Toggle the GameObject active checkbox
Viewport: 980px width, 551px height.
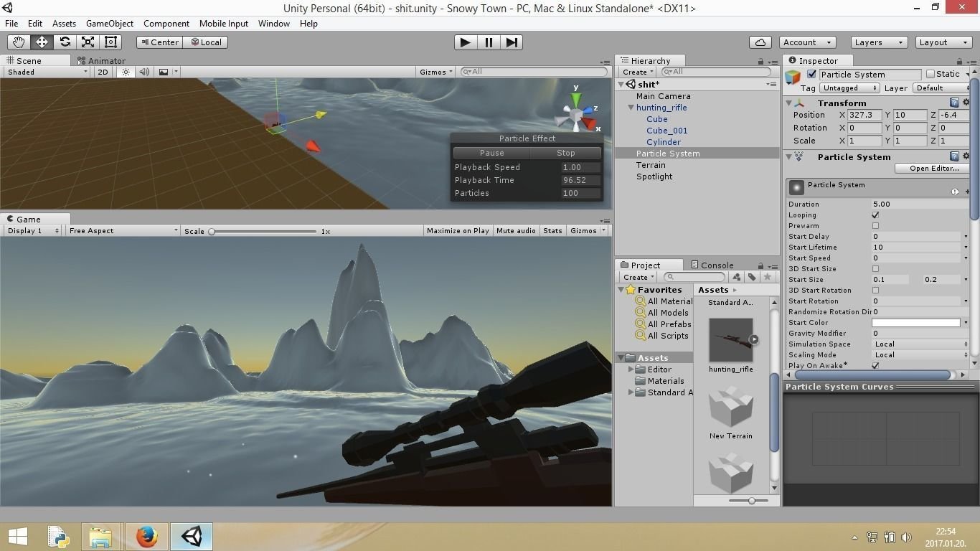[x=811, y=74]
